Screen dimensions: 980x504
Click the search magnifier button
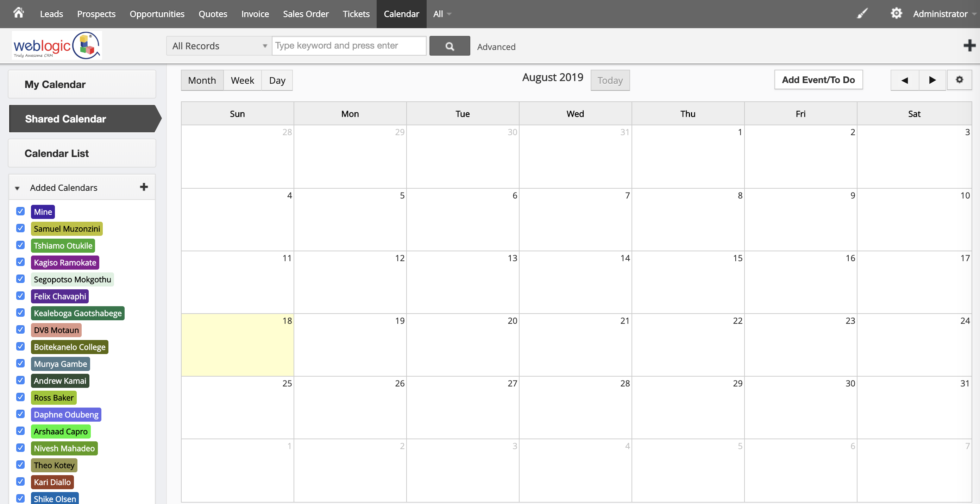click(x=450, y=46)
